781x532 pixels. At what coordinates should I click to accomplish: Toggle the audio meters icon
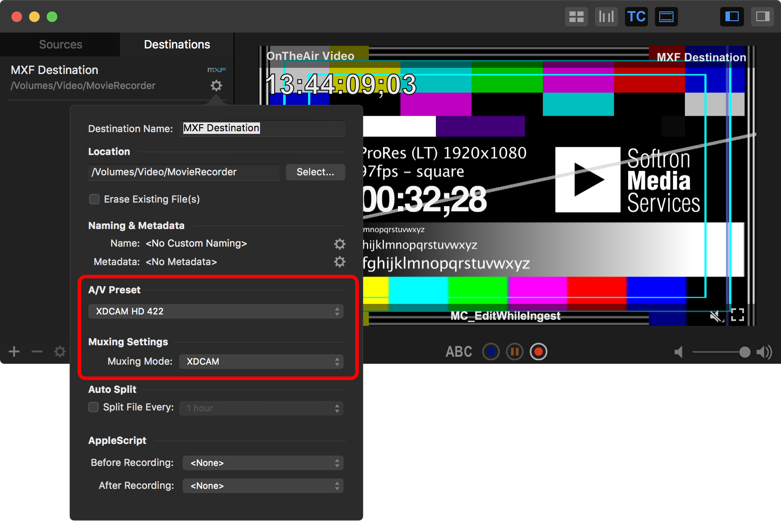point(606,17)
